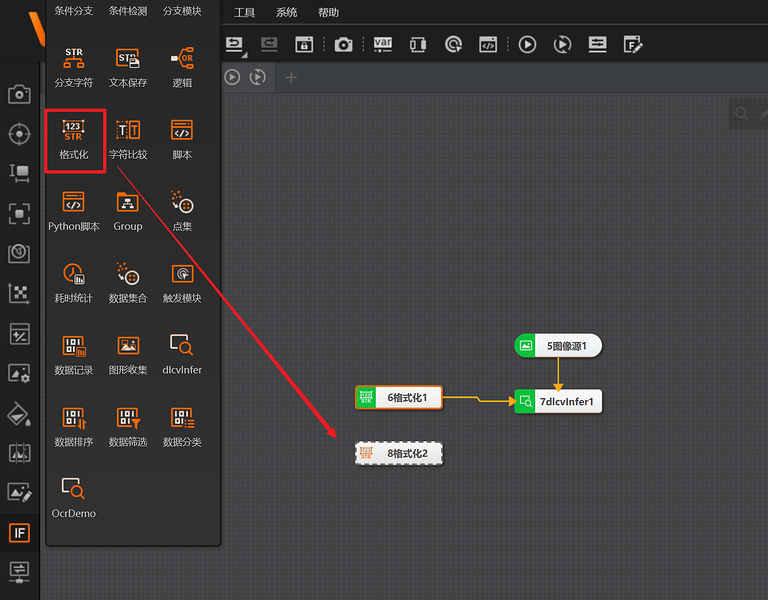Select the Python脚本 tool

[x=73, y=212]
